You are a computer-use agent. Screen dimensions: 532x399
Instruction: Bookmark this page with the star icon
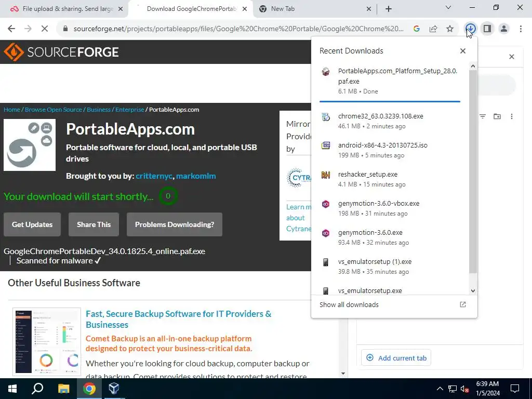[x=450, y=29]
